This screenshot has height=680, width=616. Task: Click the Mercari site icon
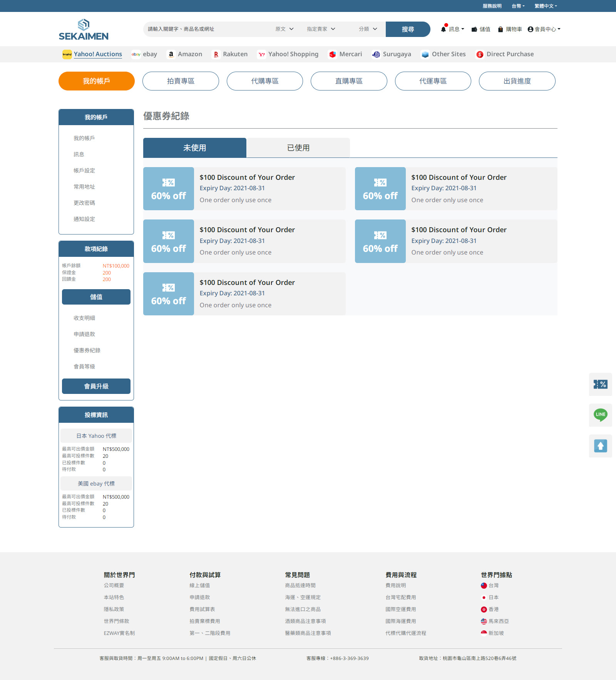333,54
